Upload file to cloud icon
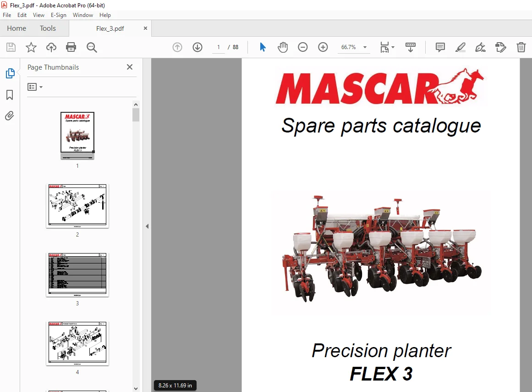The image size is (532, 392). [x=51, y=47]
